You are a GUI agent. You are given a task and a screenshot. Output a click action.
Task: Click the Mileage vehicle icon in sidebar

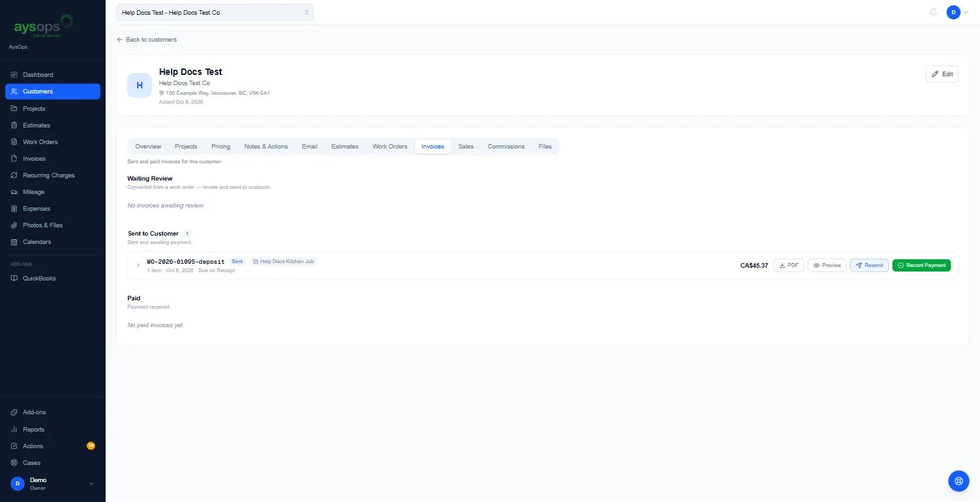click(14, 192)
